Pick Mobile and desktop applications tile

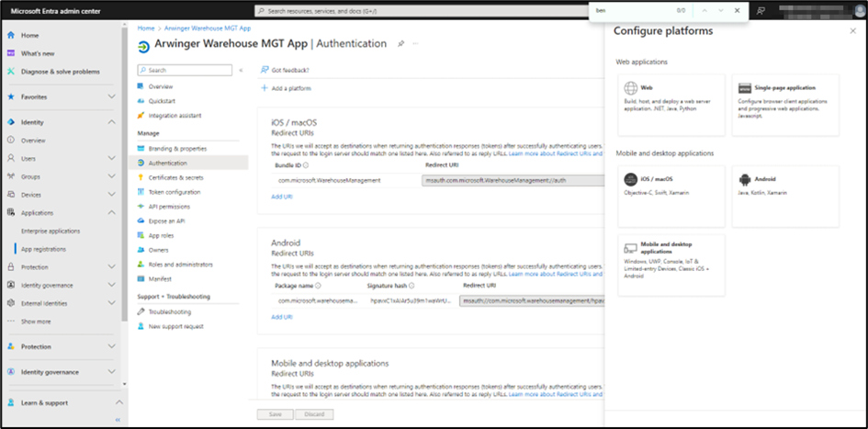pyautogui.click(x=670, y=265)
